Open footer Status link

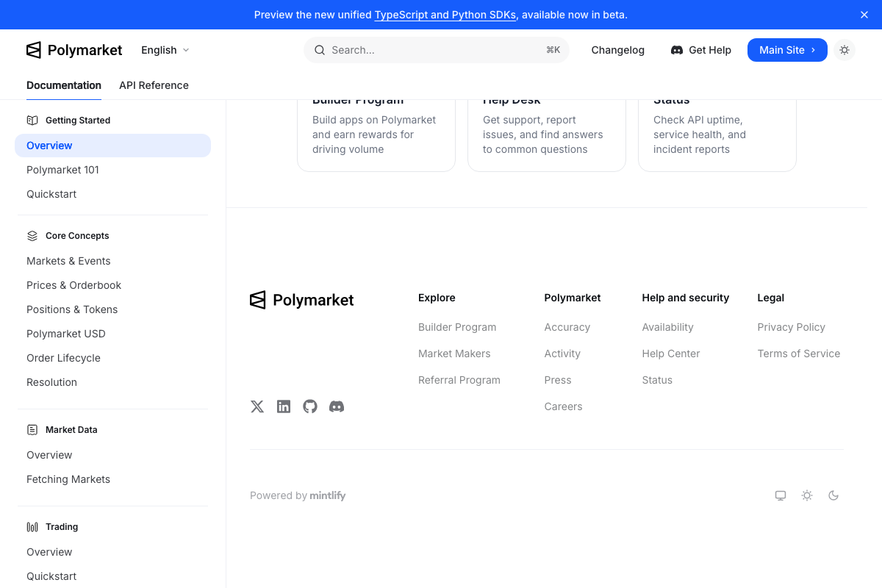[x=657, y=380]
